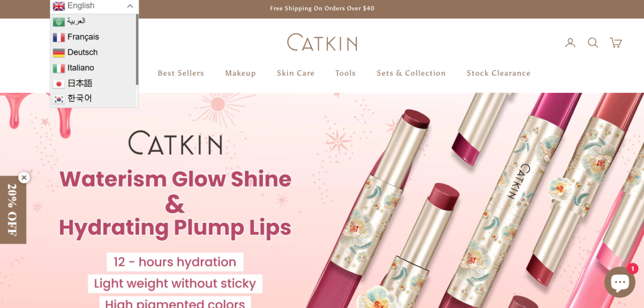Collapse the English language selector chevron

130,6
